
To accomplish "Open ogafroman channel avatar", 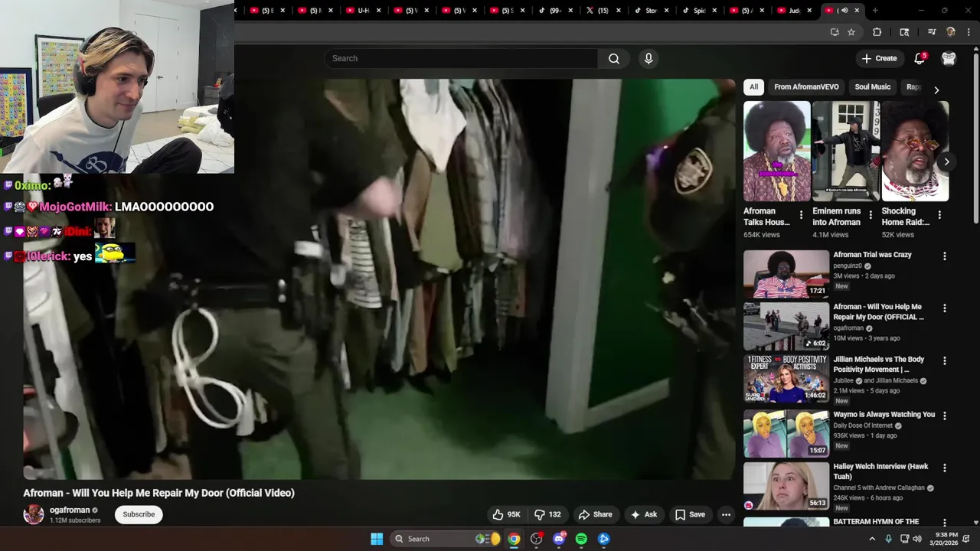I will [34, 514].
